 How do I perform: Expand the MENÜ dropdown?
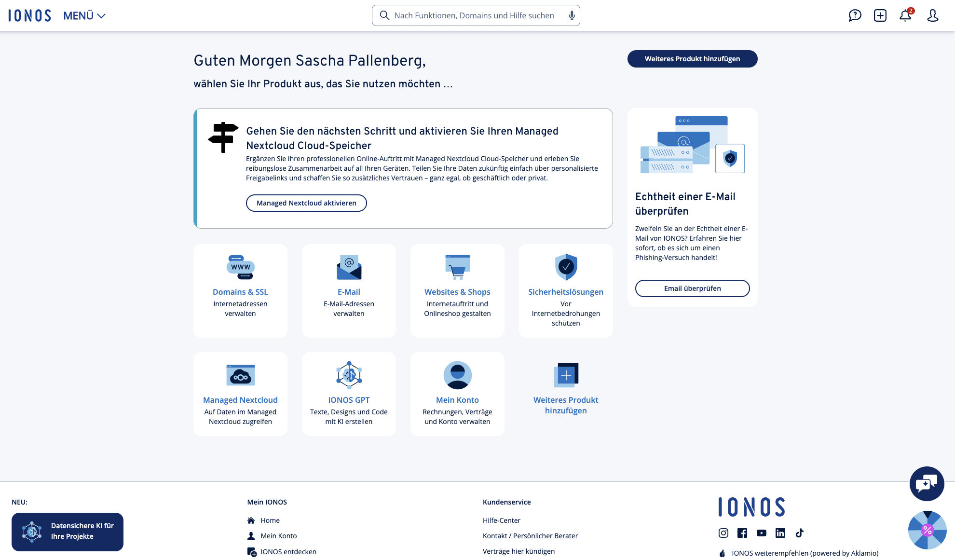(x=84, y=15)
